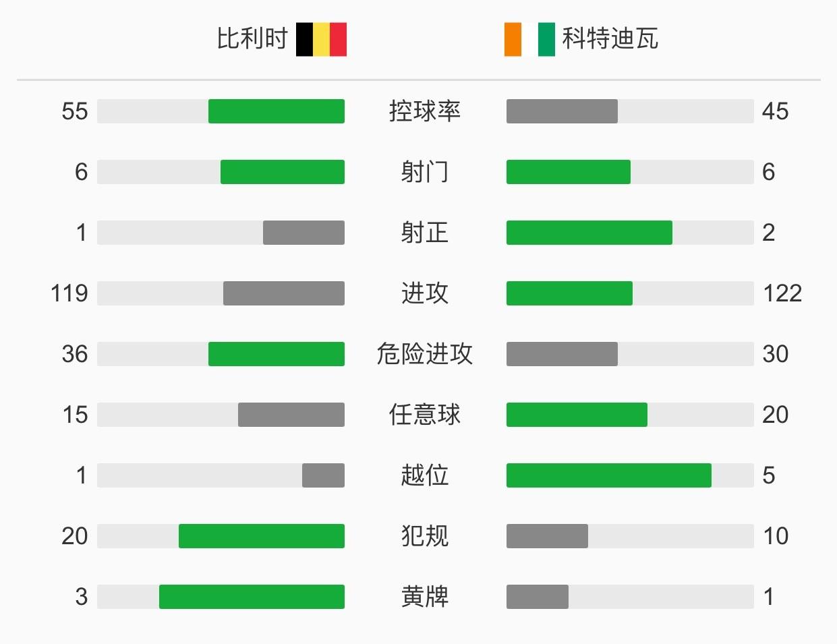Click Belgium's gray 射正 bar
This screenshot has height=644, width=837.
coord(304,233)
